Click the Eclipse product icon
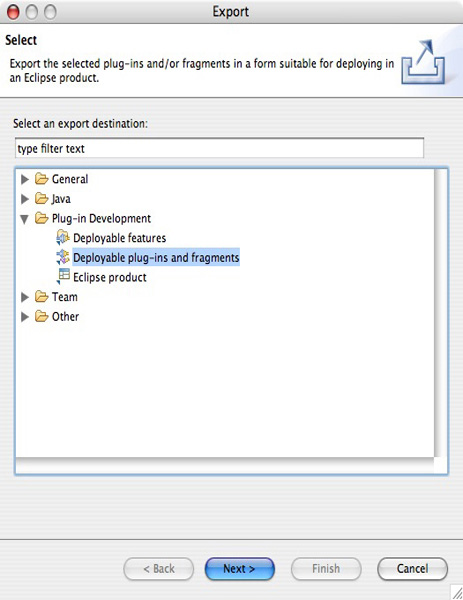 click(x=64, y=276)
